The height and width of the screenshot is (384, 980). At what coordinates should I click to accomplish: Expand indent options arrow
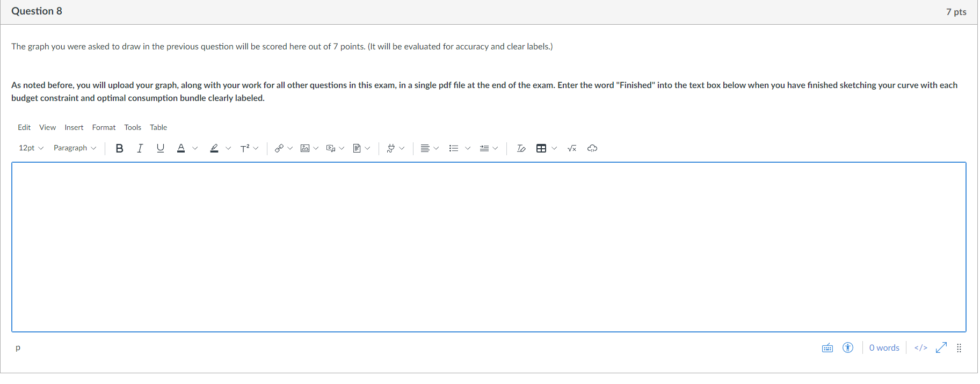click(495, 148)
